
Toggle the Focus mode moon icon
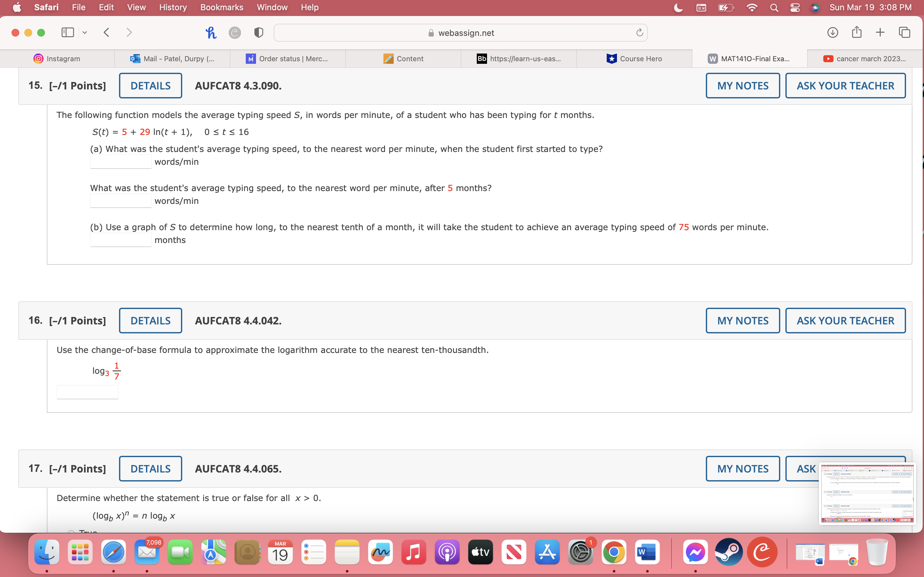point(678,7)
